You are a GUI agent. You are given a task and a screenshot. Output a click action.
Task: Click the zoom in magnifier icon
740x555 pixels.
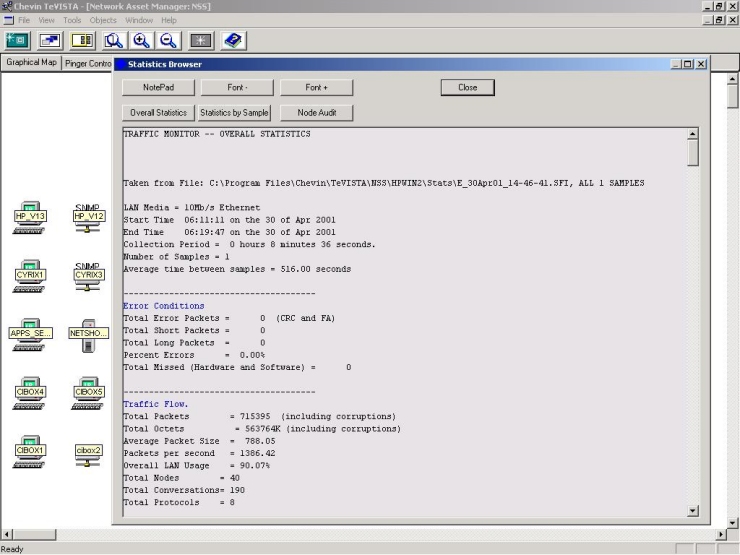142,41
